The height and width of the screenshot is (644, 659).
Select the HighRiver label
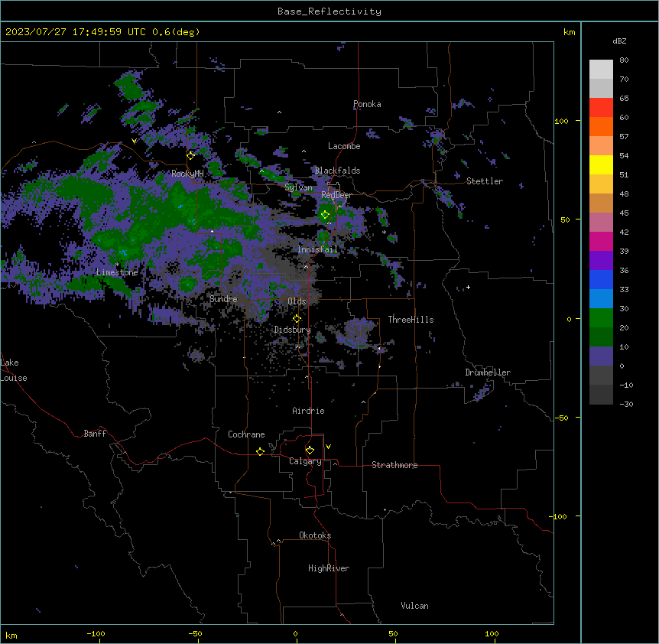click(329, 568)
